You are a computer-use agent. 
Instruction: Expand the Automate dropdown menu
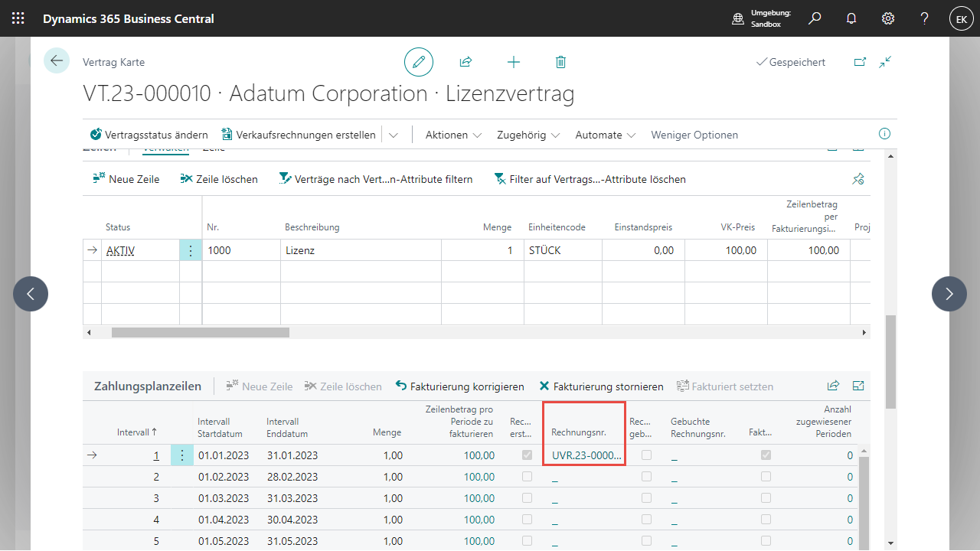pos(606,135)
